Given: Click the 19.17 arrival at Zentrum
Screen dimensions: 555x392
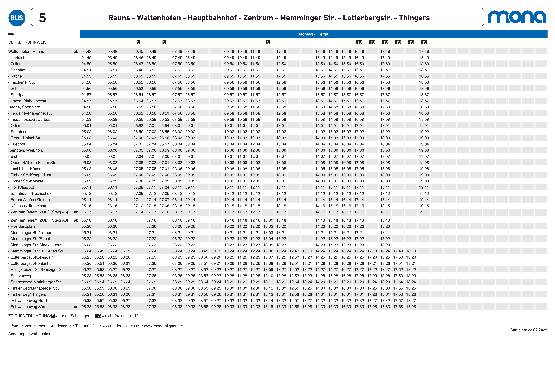Looking at the screenshot, I should click(x=424, y=212).
